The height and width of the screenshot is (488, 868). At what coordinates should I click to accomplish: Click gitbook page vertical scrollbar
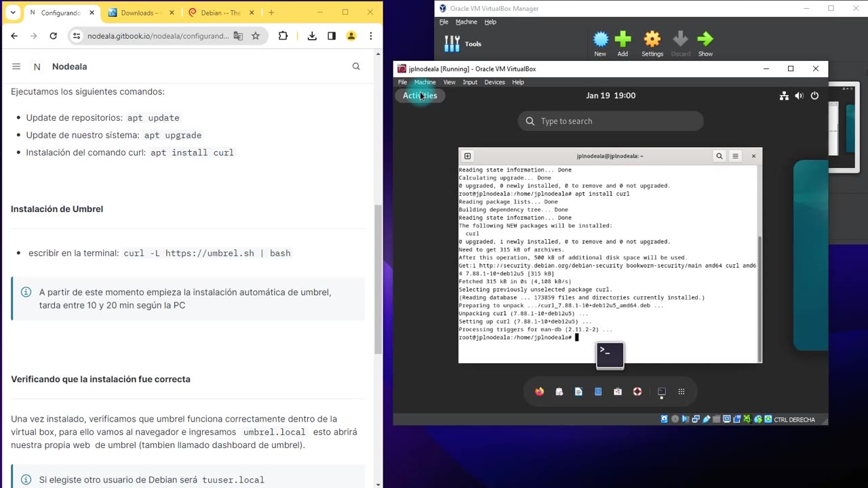pos(378,278)
